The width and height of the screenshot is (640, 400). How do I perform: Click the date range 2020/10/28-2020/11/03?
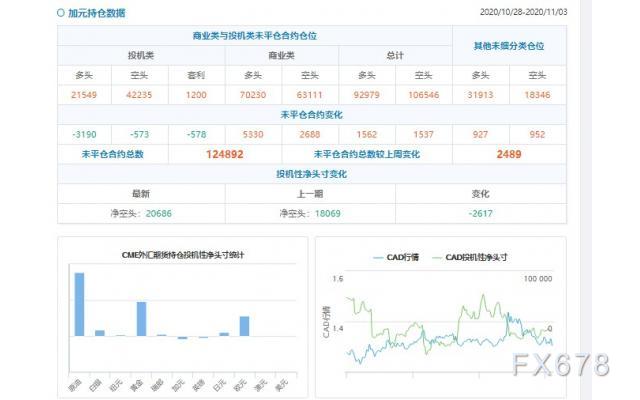pyautogui.click(x=523, y=12)
